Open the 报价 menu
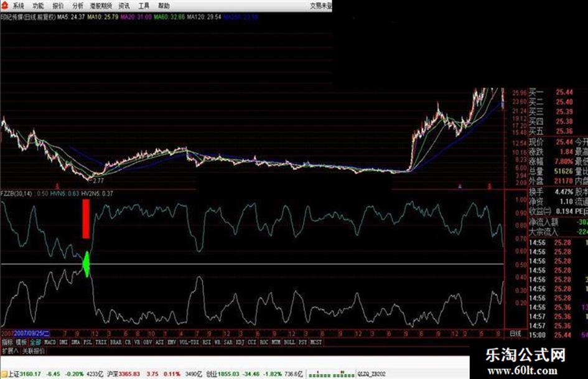 pos(58,6)
